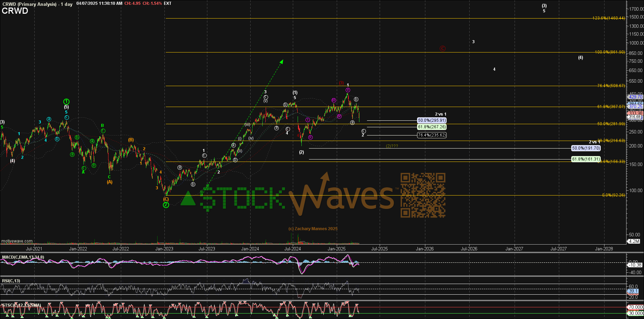This screenshot has height=319, width=644.
Task: Click Jan-2028 on the time axis
Action: click(x=604, y=249)
